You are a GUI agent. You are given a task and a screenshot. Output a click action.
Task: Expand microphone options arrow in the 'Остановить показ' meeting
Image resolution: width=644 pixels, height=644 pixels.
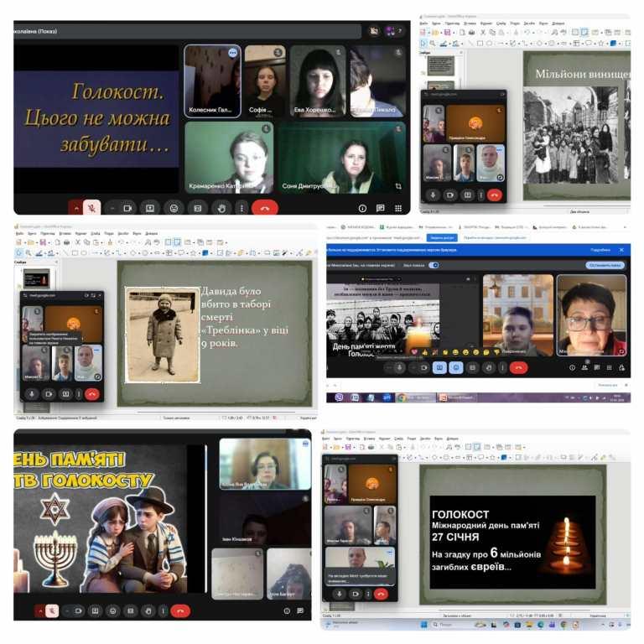(387, 367)
